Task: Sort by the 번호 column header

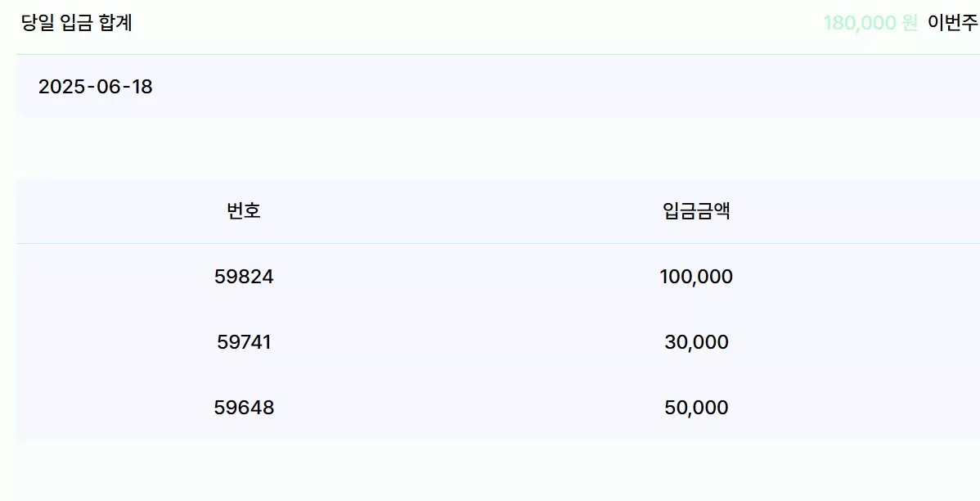Action: (244, 210)
